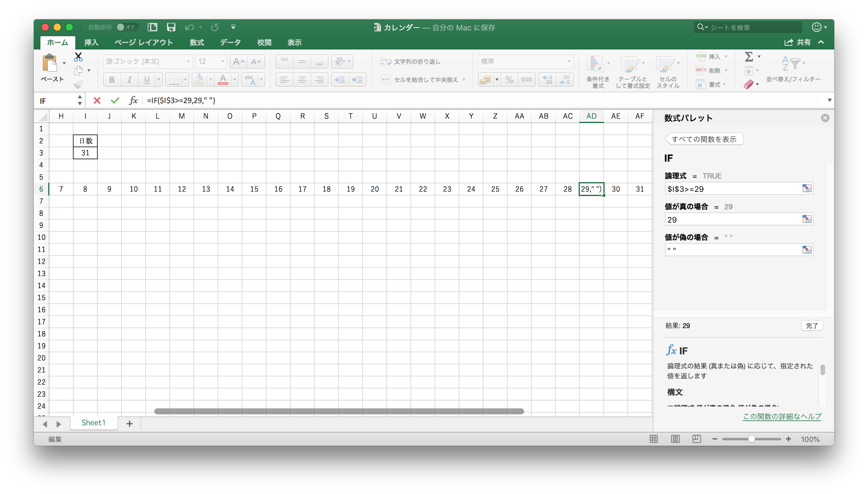Click the cut scissors icon
This screenshot has width=868, height=494.
coord(78,57)
